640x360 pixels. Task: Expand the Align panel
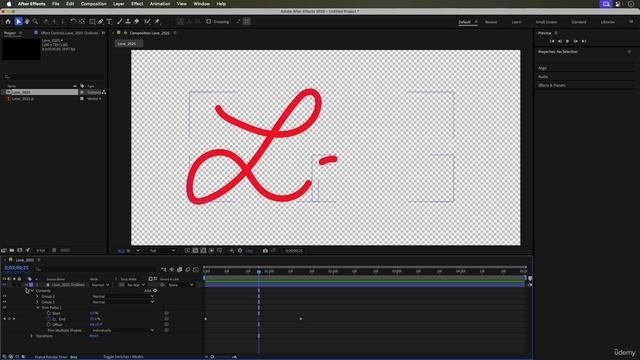click(542, 68)
